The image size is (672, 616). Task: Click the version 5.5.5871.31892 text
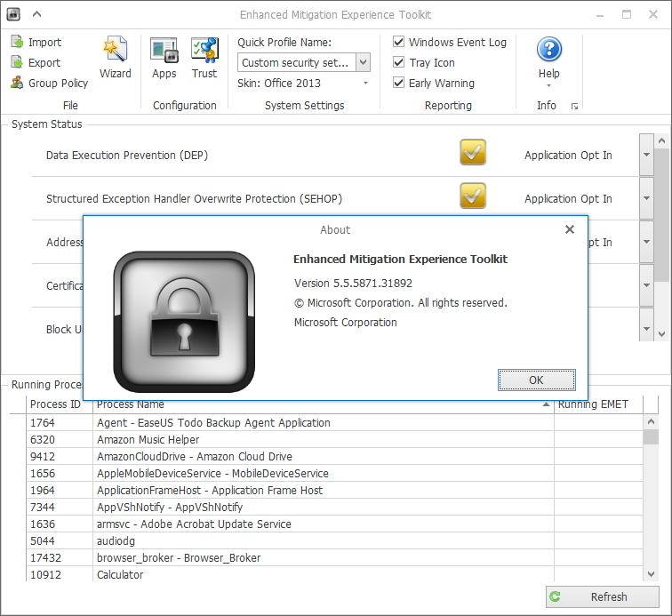pyautogui.click(x=353, y=283)
